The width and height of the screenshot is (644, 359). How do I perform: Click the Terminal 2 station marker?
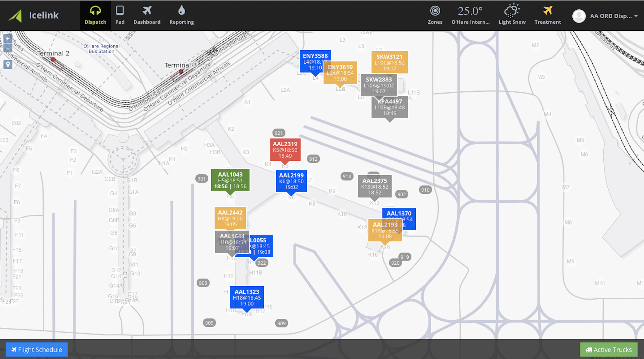coord(54,60)
